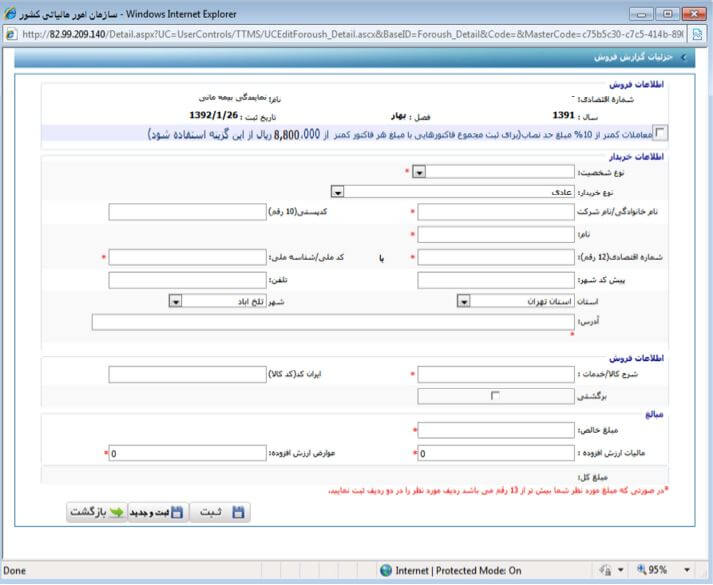Click the پیش کد شهر input field
Image resolution: width=713 pixels, height=585 pixels.
(x=496, y=280)
